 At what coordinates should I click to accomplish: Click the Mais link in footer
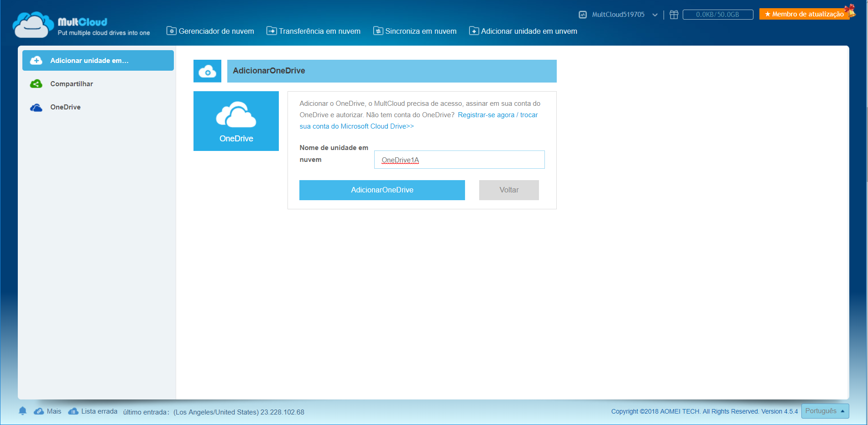(54, 411)
